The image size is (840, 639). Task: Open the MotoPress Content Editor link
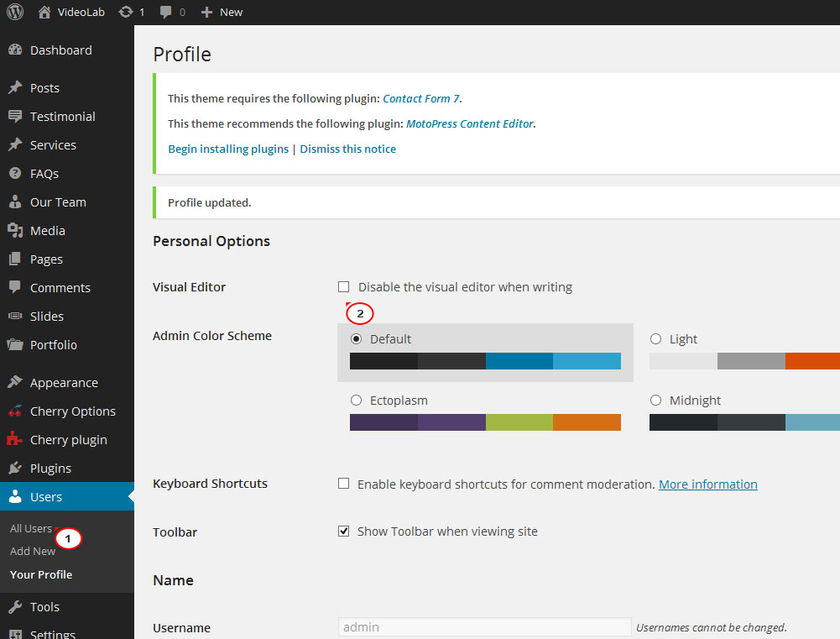470,123
